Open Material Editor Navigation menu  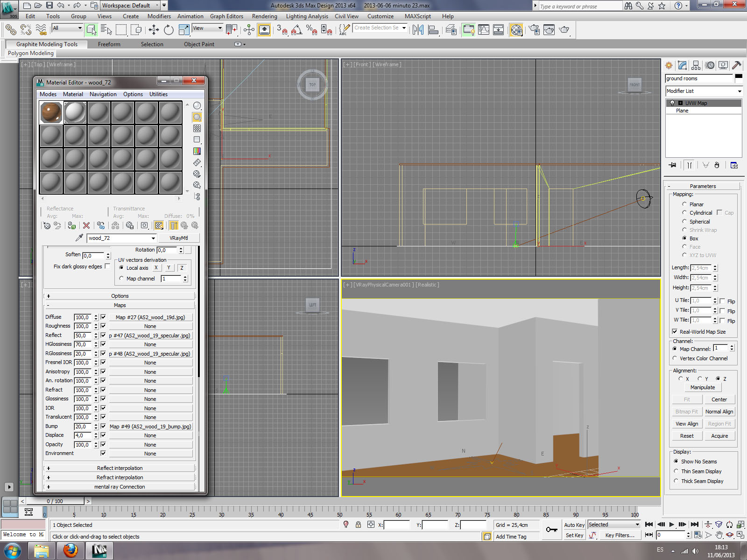(103, 94)
